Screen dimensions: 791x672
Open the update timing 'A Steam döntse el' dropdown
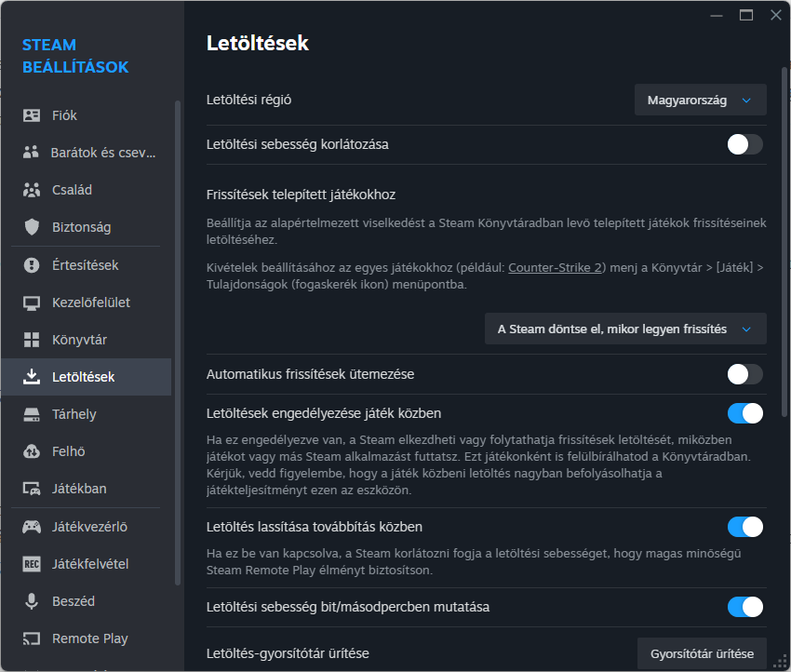pos(625,329)
